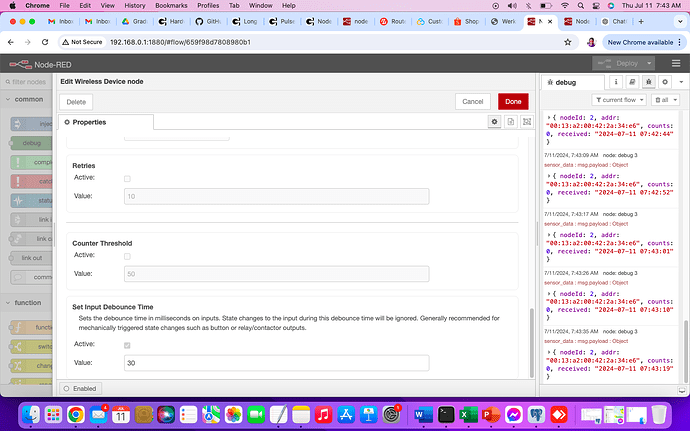This screenshot has width=690, height=431.
Task: Open the clear all messages dropdown
Action: coord(664,100)
